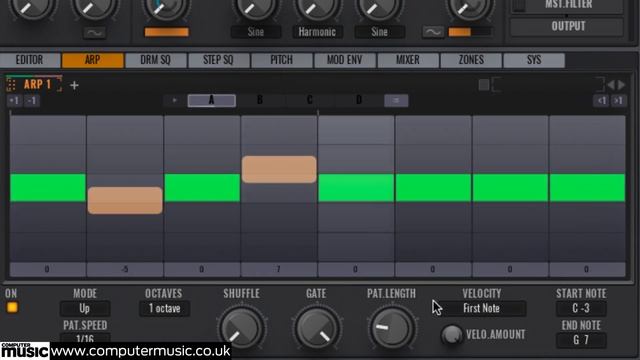
Task: Open the pattern list menu icon after D
Action: tap(396, 100)
